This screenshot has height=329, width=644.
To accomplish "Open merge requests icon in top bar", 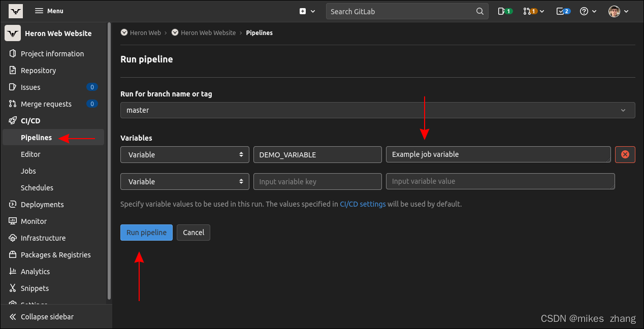I will click(x=530, y=11).
